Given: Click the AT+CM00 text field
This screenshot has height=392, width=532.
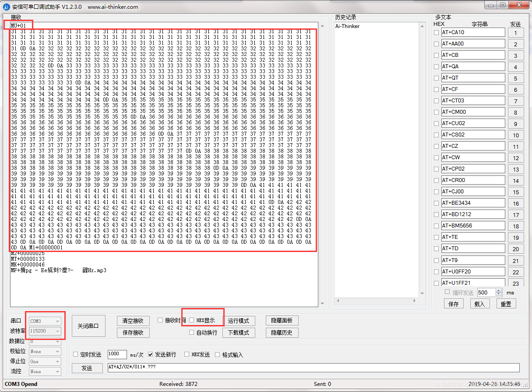Looking at the screenshot, I should 473,112.
